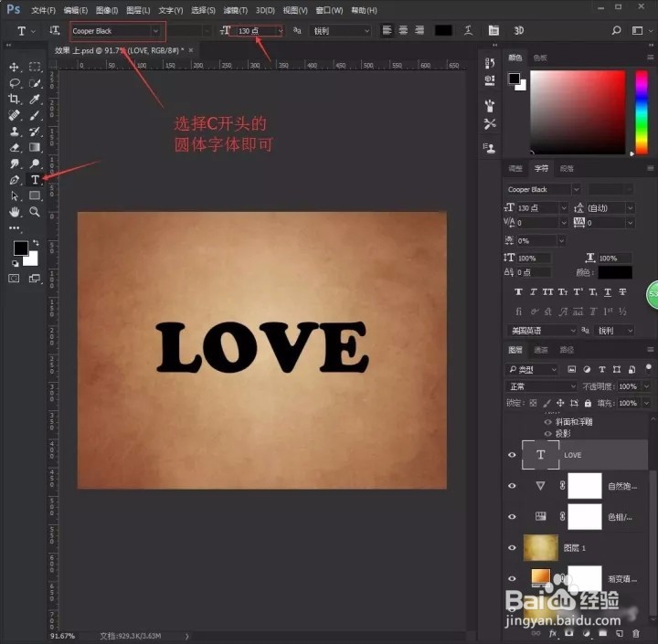
Task: Click the Create Warped Text icon
Action: (x=468, y=30)
